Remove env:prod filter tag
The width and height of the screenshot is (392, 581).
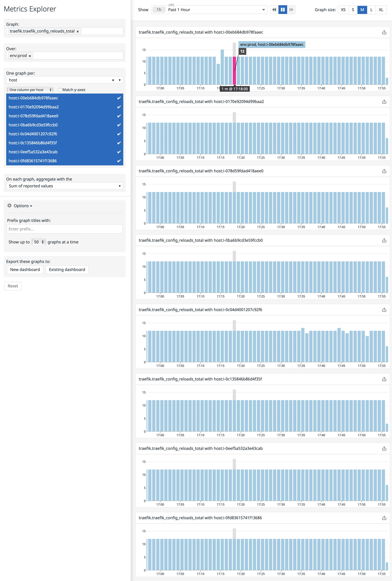[30, 56]
